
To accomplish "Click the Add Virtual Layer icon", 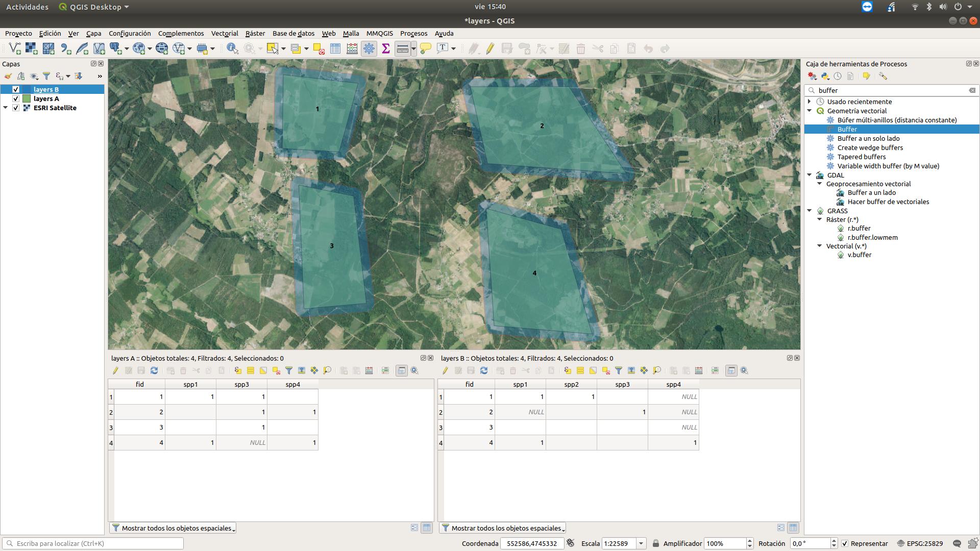I will coord(99,48).
